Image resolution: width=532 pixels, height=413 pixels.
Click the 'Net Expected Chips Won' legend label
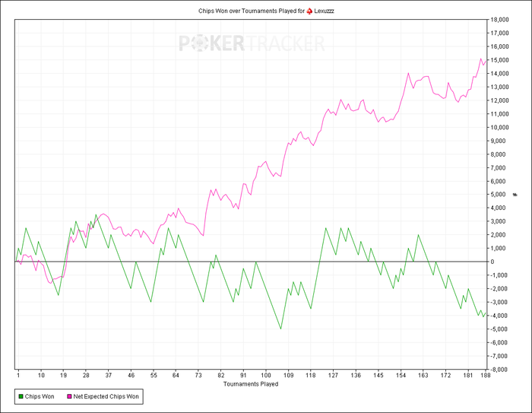106,396
